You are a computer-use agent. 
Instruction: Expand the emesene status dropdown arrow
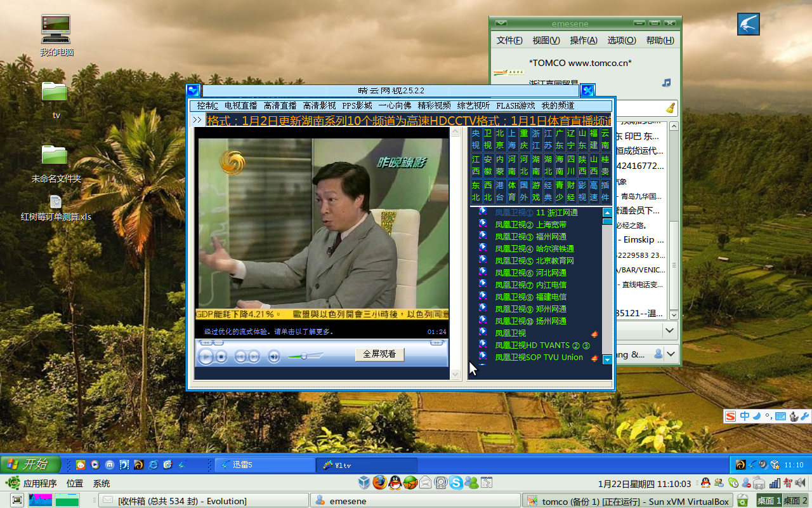coord(670,330)
